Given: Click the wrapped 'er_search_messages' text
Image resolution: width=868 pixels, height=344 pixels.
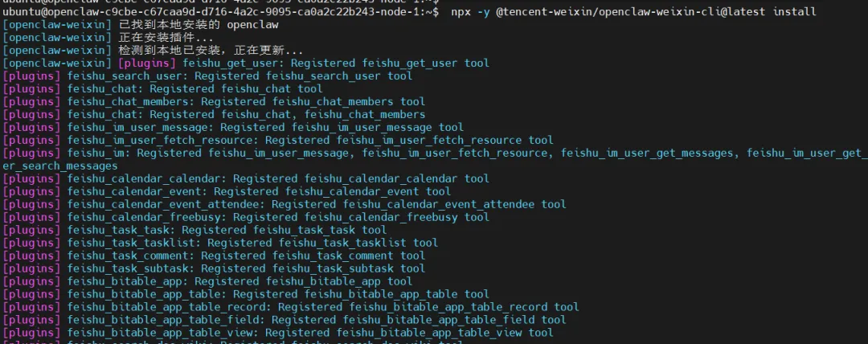Looking at the screenshot, I should 61,166.
